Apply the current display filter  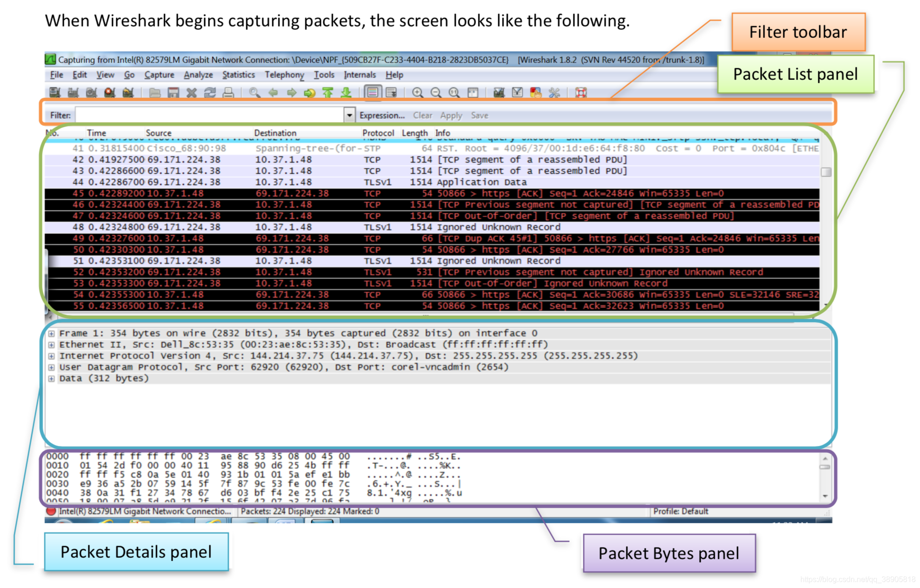click(x=451, y=115)
